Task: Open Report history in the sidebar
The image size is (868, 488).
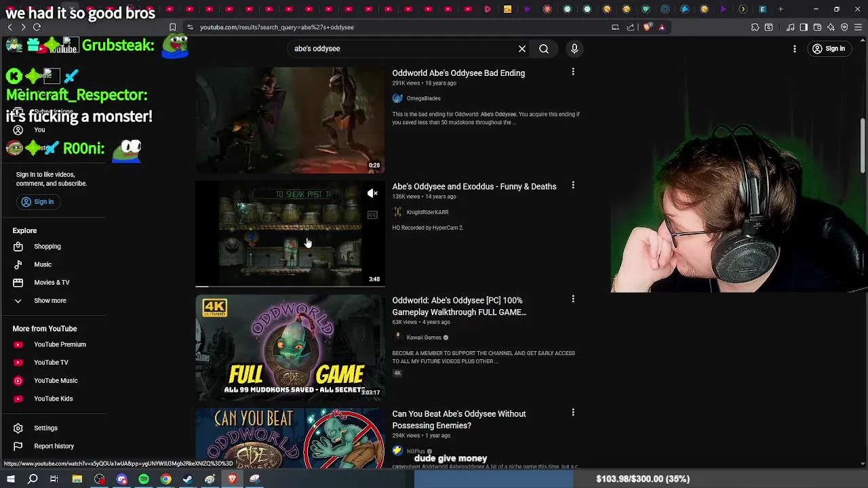Action: pos(53,446)
